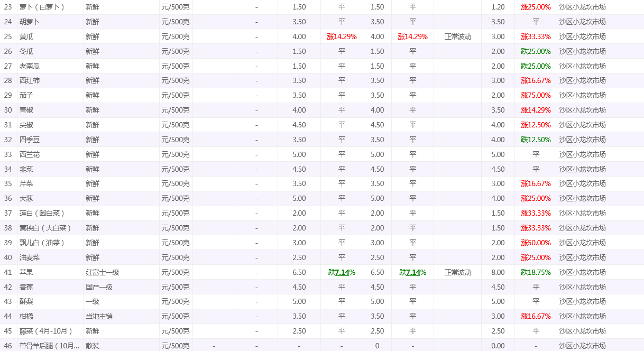Screen dimensions: 644x351
Task: Select 涨33.33% in the 莲白 row
Action: pyautogui.click(x=536, y=213)
